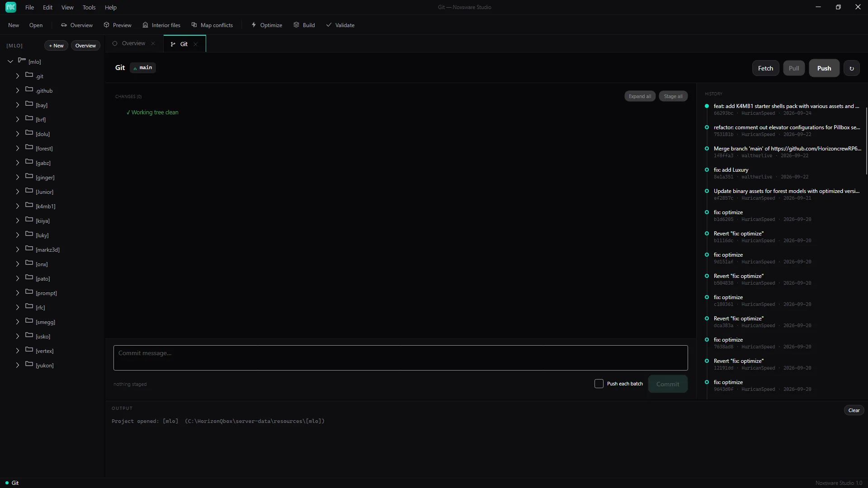Open Interior files tool
This screenshot has height=488, width=868.
[x=161, y=25]
